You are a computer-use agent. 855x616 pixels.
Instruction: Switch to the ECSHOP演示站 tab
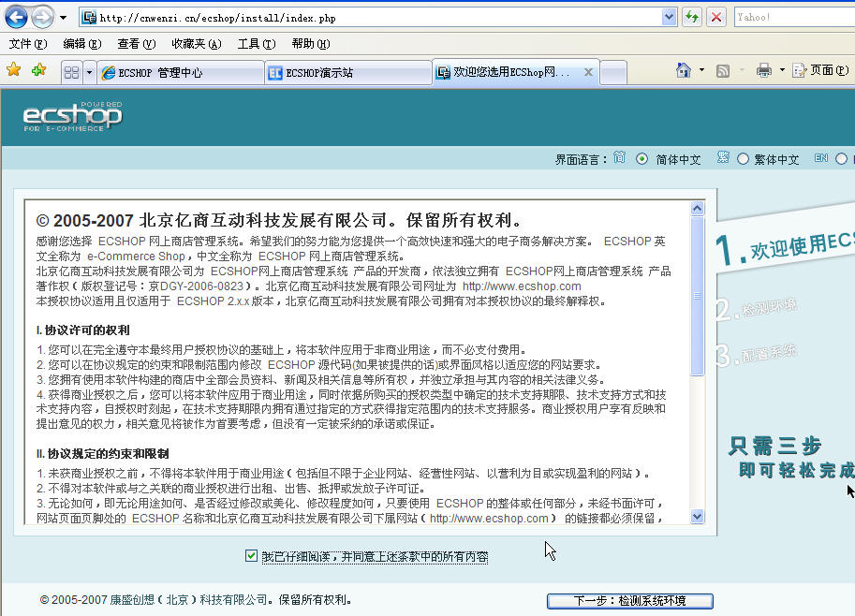(347, 72)
